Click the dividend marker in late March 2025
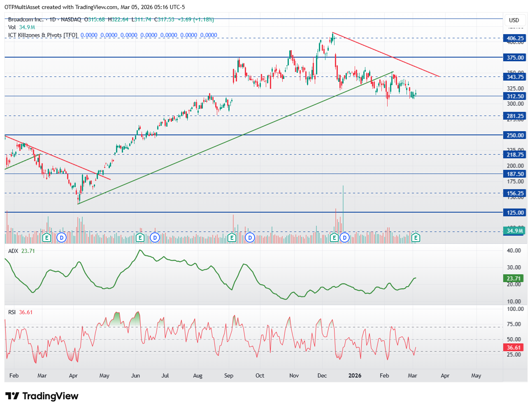The image size is (532, 410). (61, 237)
